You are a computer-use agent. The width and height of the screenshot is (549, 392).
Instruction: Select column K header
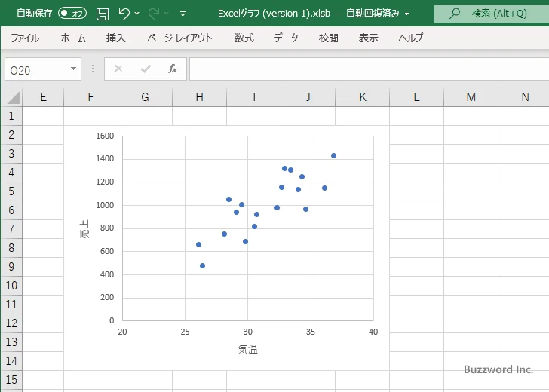(363, 97)
